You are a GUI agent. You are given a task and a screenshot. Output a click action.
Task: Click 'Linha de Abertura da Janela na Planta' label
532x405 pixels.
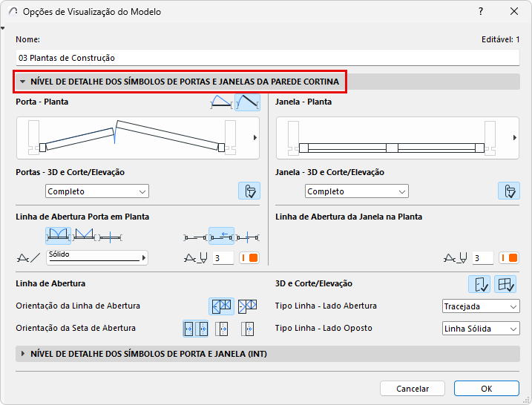349,217
